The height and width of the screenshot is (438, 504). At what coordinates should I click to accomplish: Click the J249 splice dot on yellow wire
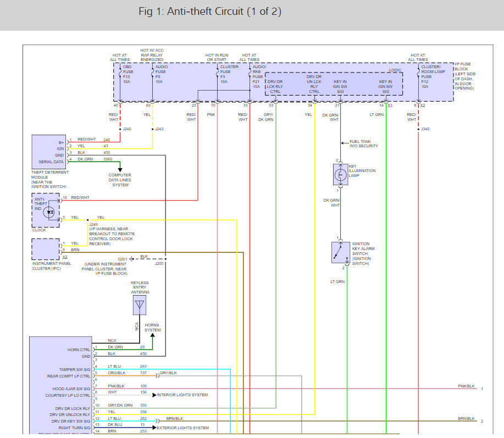pyautogui.click(x=88, y=220)
